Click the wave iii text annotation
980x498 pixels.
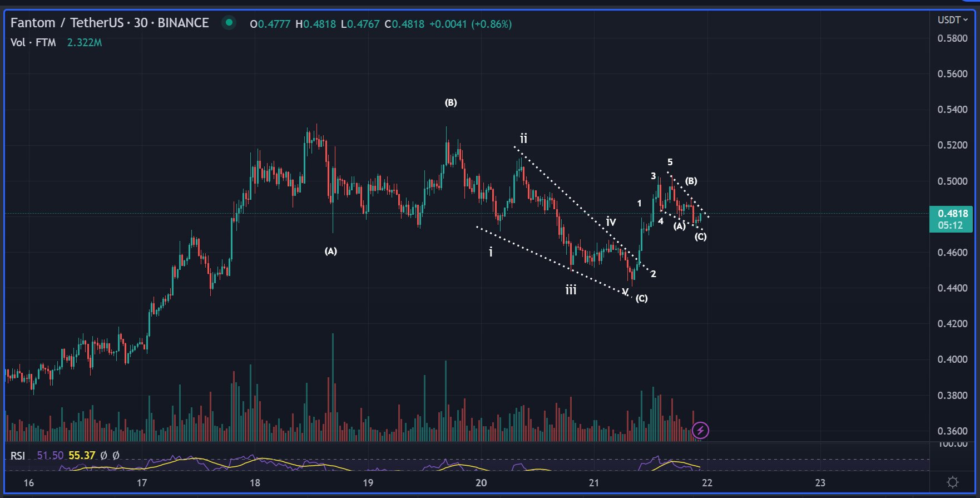(571, 290)
